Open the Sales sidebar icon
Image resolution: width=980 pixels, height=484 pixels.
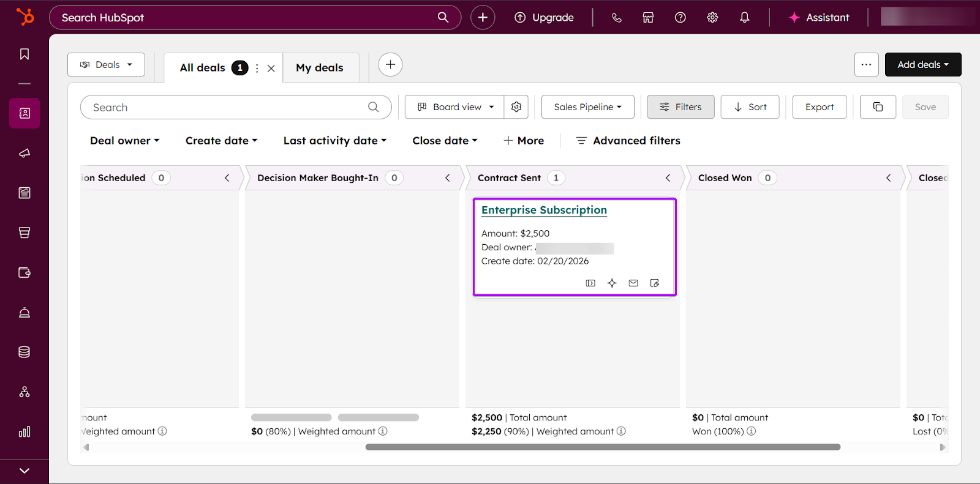tap(24, 233)
